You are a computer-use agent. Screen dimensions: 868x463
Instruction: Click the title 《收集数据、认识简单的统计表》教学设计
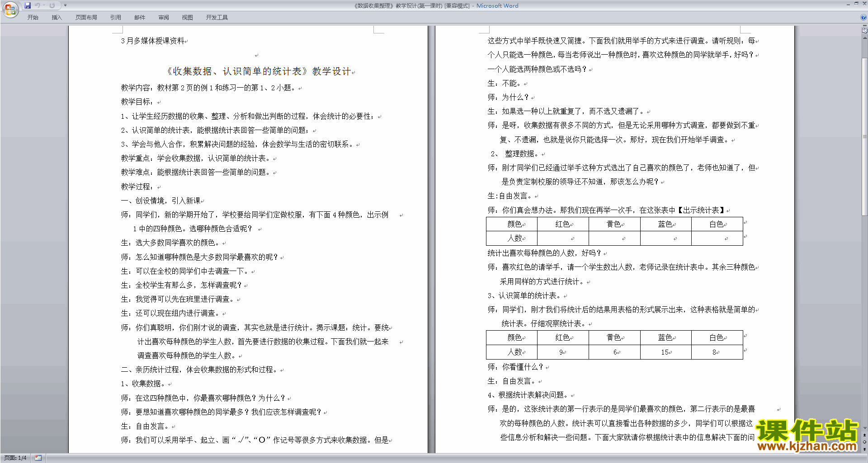tap(259, 71)
